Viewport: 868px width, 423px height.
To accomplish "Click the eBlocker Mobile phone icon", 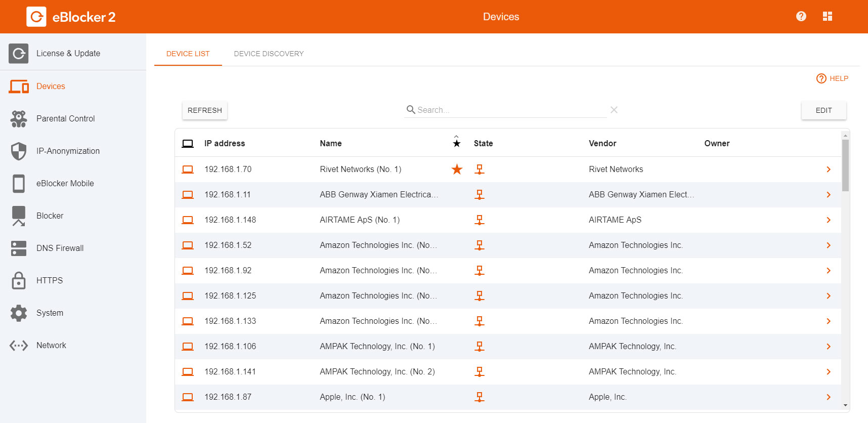I will [19, 184].
